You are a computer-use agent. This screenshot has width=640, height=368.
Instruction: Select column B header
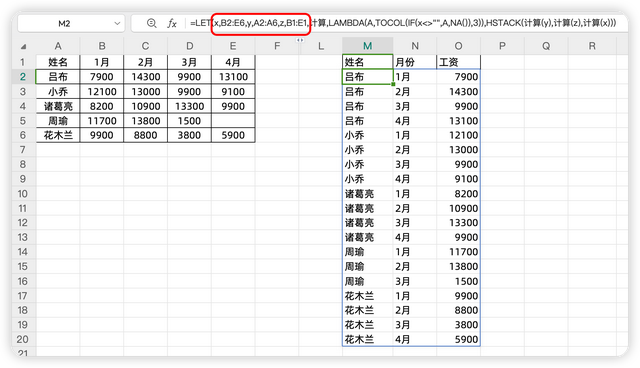pos(102,46)
